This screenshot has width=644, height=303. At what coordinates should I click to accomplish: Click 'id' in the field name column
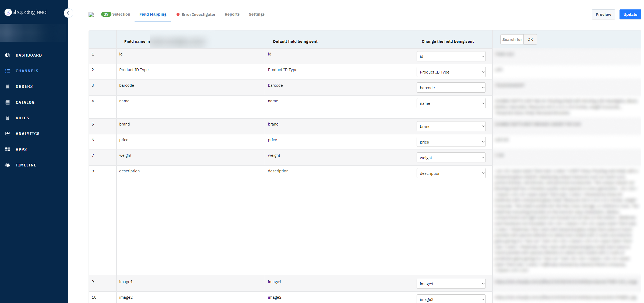[x=121, y=54]
